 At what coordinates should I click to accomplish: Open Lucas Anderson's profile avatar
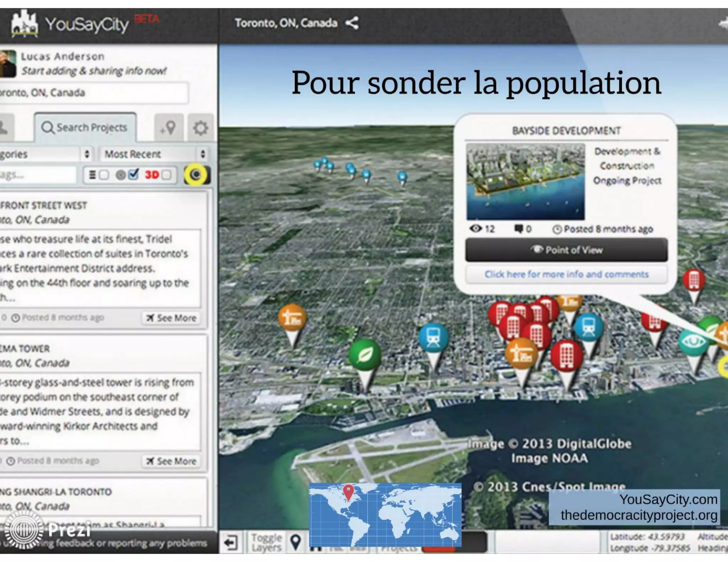coord(8,64)
